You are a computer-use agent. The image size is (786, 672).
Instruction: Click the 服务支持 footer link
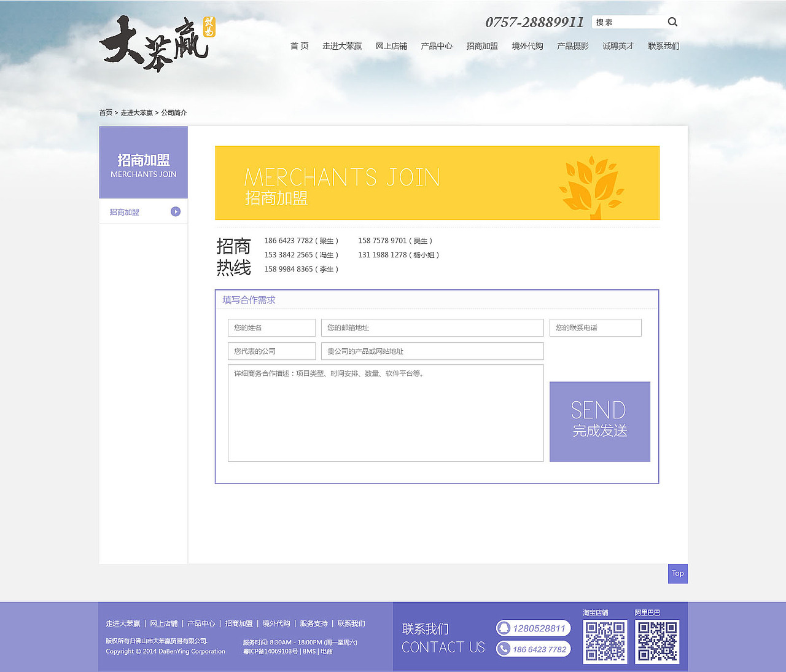coord(314,623)
